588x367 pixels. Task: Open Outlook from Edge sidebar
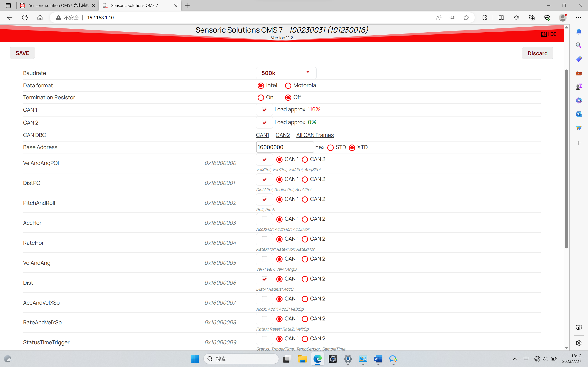[x=579, y=114]
